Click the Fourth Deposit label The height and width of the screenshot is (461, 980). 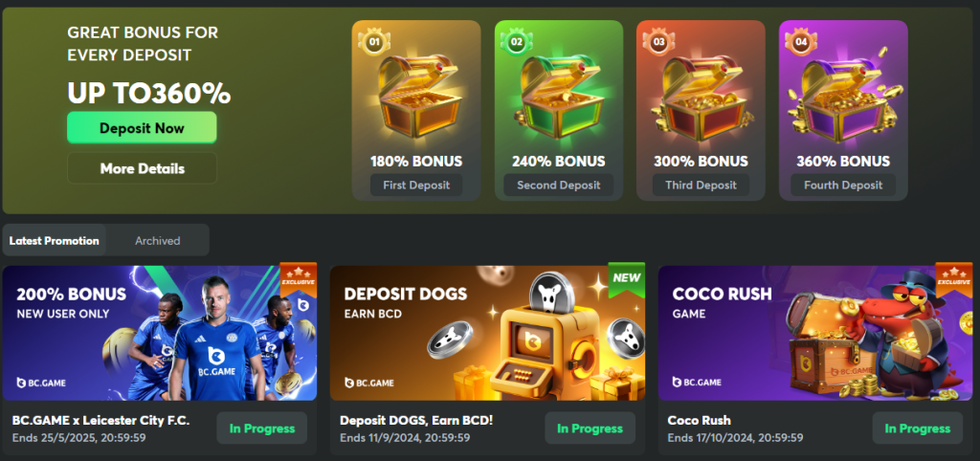point(843,185)
